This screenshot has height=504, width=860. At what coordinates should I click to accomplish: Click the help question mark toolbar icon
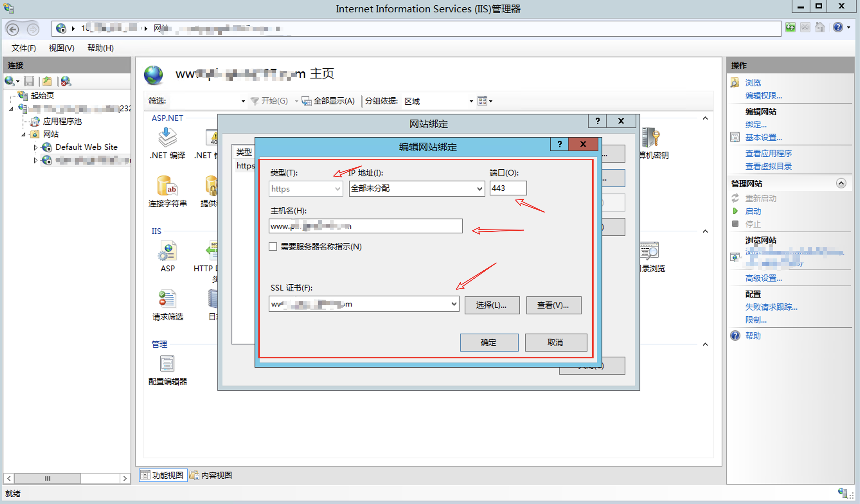(x=838, y=27)
